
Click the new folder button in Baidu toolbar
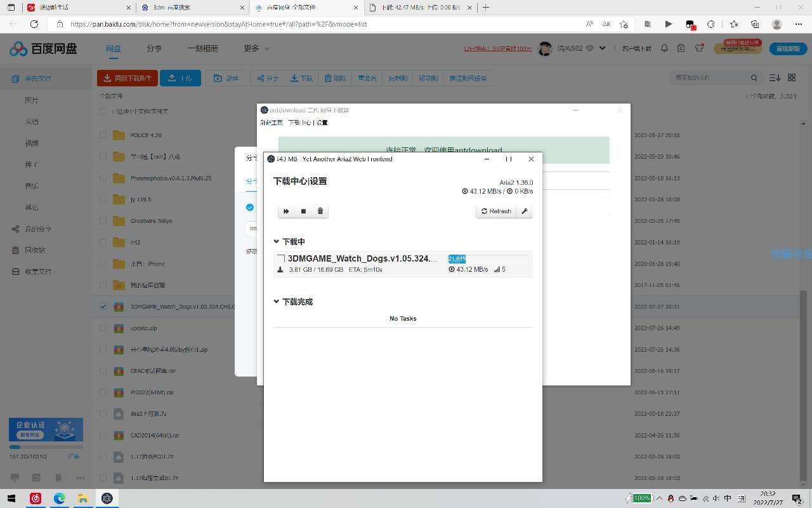(226, 78)
